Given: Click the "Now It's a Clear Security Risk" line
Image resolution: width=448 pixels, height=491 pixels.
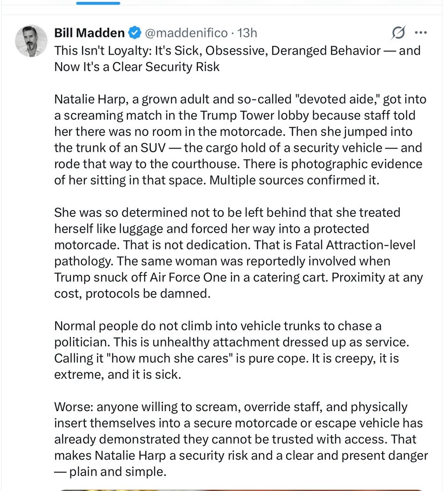Looking at the screenshot, I should click(x=137, y=67).
